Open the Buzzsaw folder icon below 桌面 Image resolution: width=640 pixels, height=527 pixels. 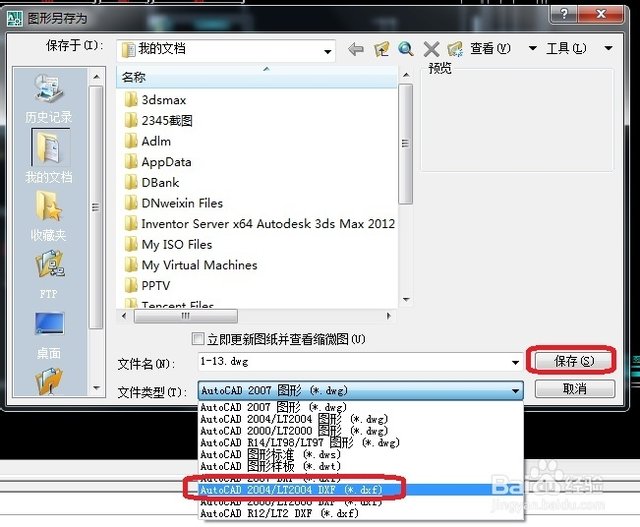point(49,381)
